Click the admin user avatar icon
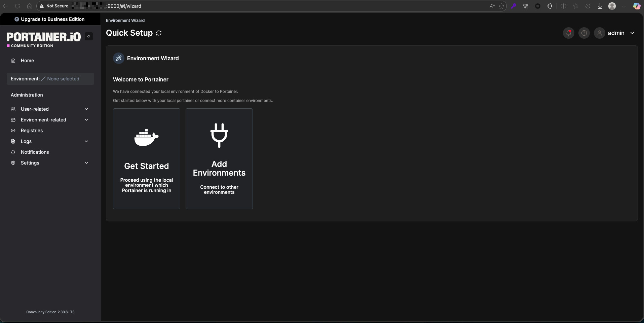Screen dimensions: 644x323 599,33
